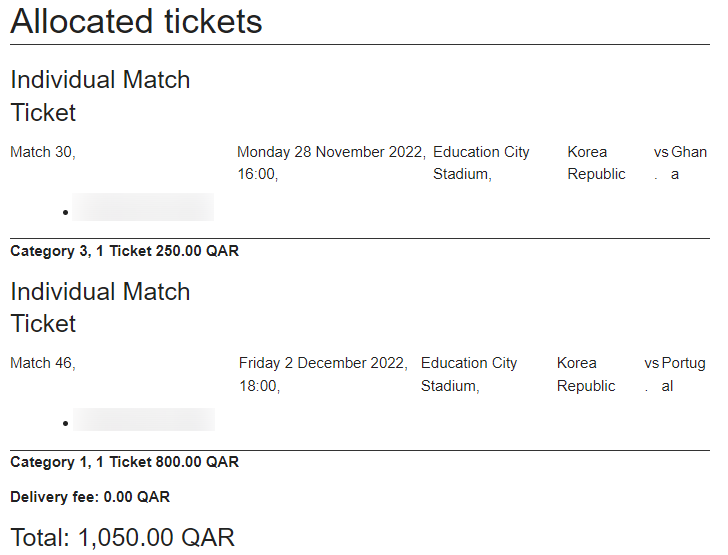Click the blurred name under Match 30
Image resolution: width=728 pixels, height=555 pixels.
(x=143, y=208)
